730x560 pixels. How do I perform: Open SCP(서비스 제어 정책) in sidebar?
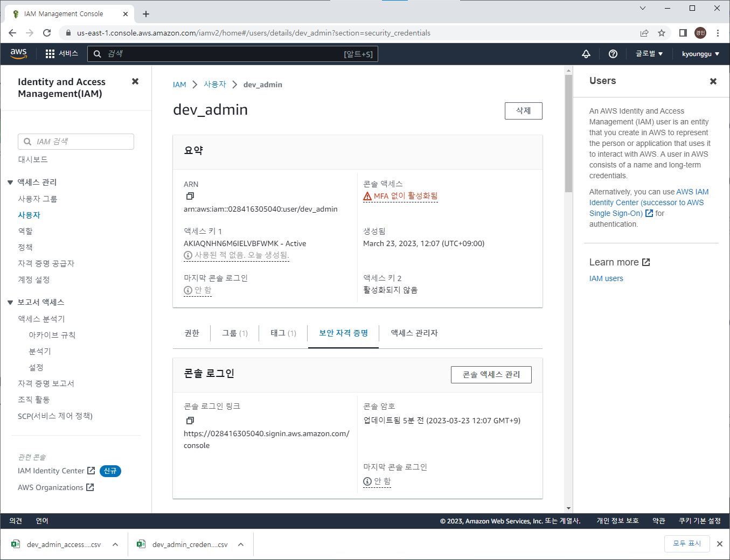tap(55, 416)
